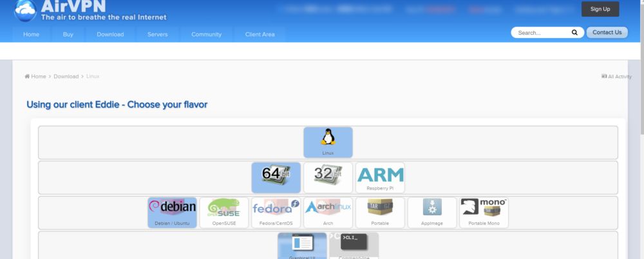Pick the Arch Linux distribution tile

click(x=328, y=213)
